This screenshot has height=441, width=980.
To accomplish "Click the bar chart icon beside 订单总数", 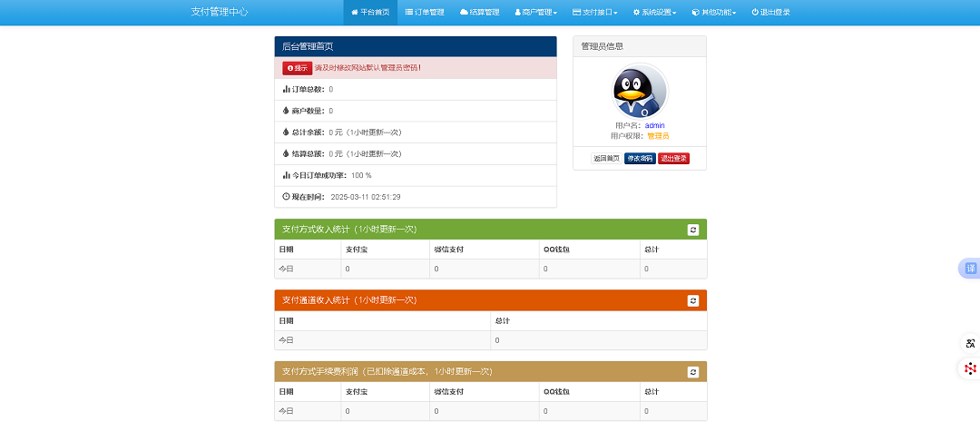I will click(x=286, y=89).
